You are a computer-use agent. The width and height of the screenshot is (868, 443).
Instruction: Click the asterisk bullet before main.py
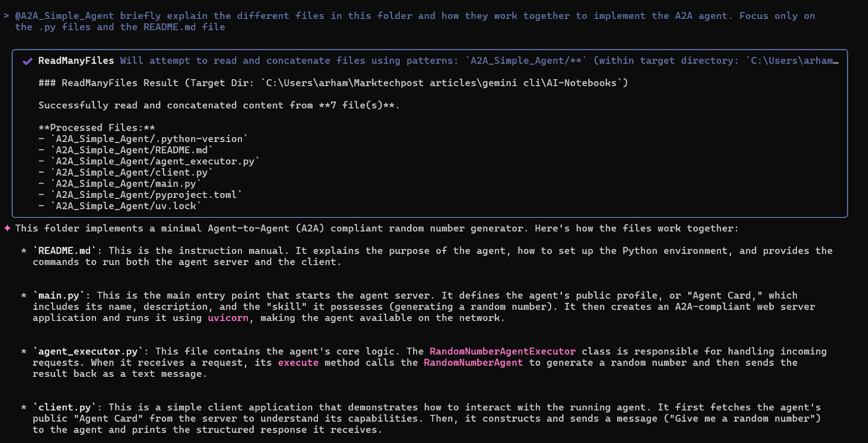pyautogui.click(x=24, y=296)
